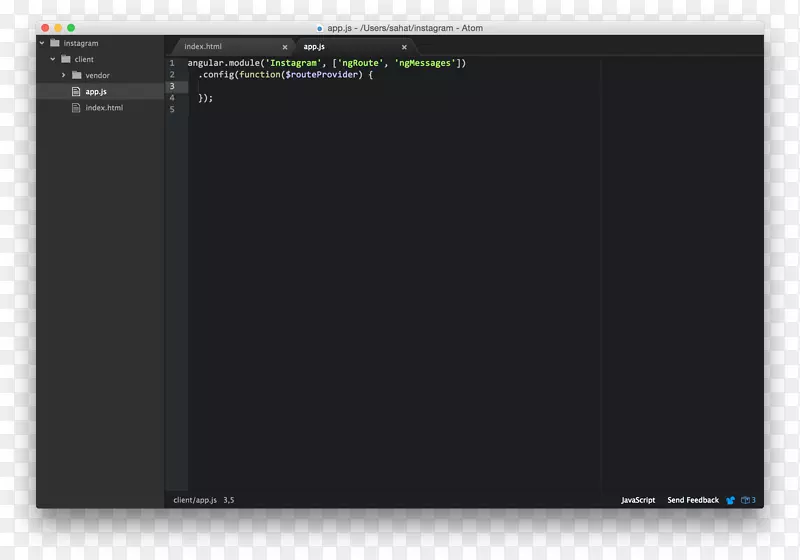Click the 'Instagram' string in code

(293, 63)
